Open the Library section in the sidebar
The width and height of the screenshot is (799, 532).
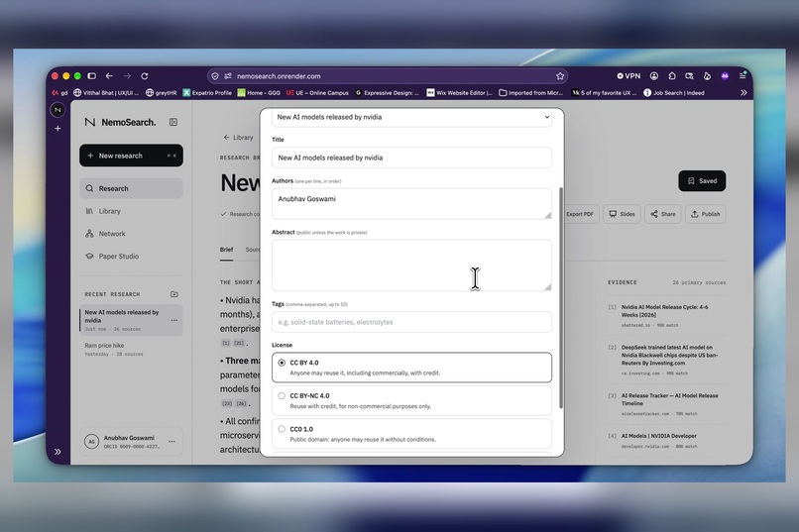[x=131, y=211]
